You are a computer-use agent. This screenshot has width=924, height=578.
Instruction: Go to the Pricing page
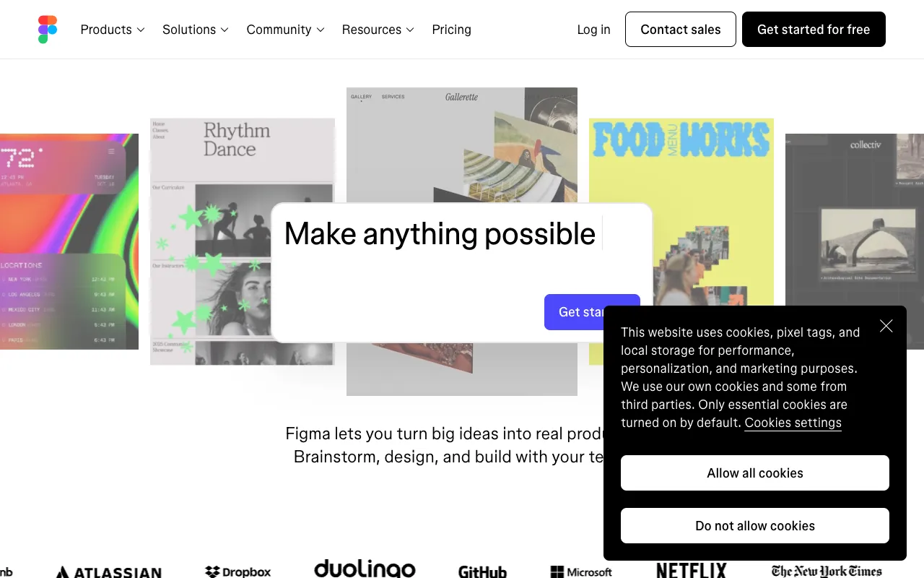click(x=452, y=30)
